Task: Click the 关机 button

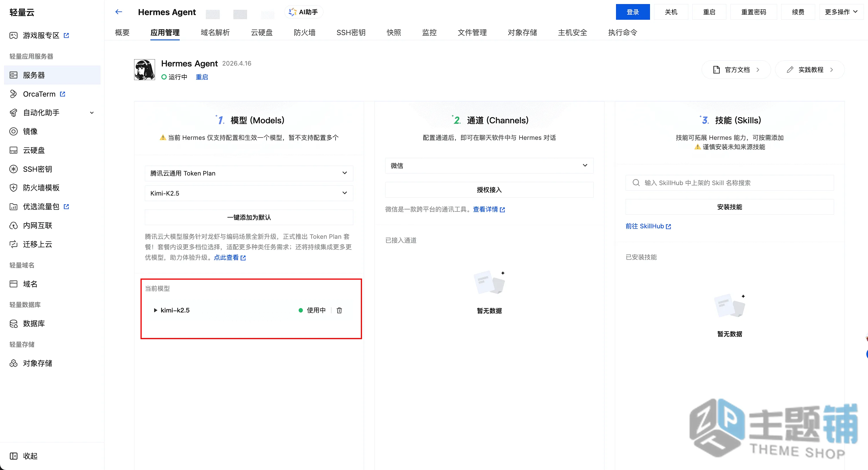Action: point(671,12)
